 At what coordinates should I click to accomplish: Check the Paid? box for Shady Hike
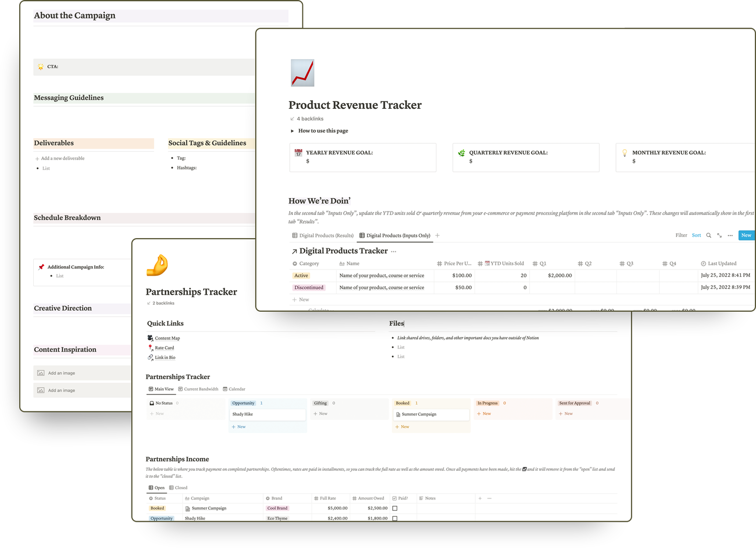(395, 518)
